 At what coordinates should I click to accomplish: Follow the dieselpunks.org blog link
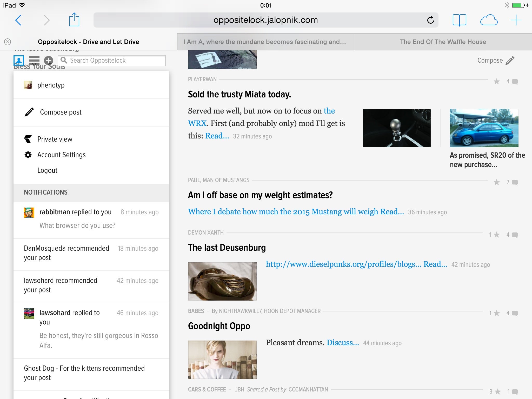(344, 264)
